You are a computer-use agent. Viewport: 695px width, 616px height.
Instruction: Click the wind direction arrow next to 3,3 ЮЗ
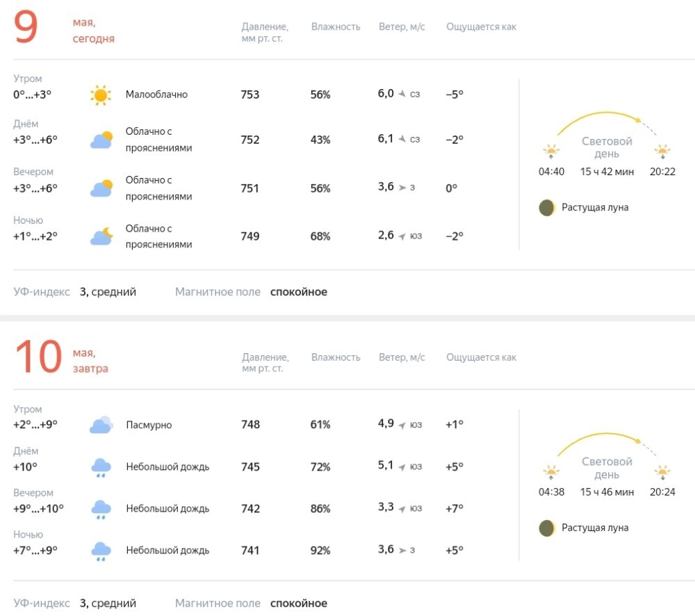[x=402, y=509]
